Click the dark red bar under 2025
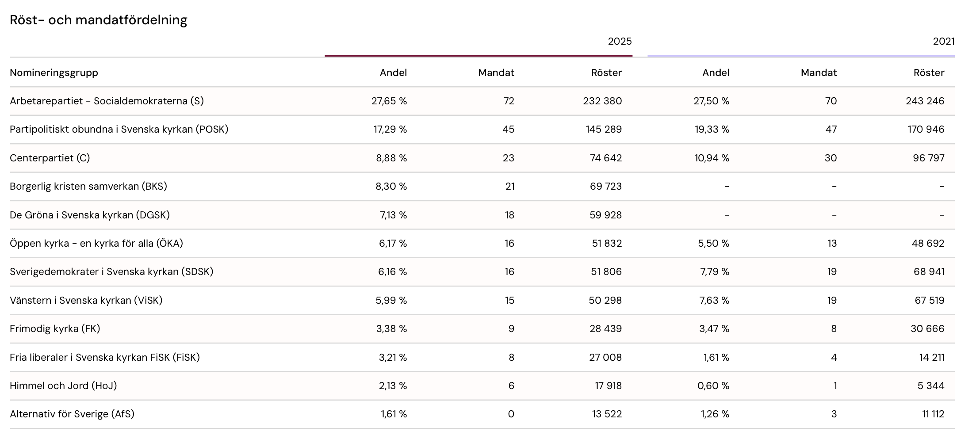This screenshot has height=443, width=980. (478, 56)
